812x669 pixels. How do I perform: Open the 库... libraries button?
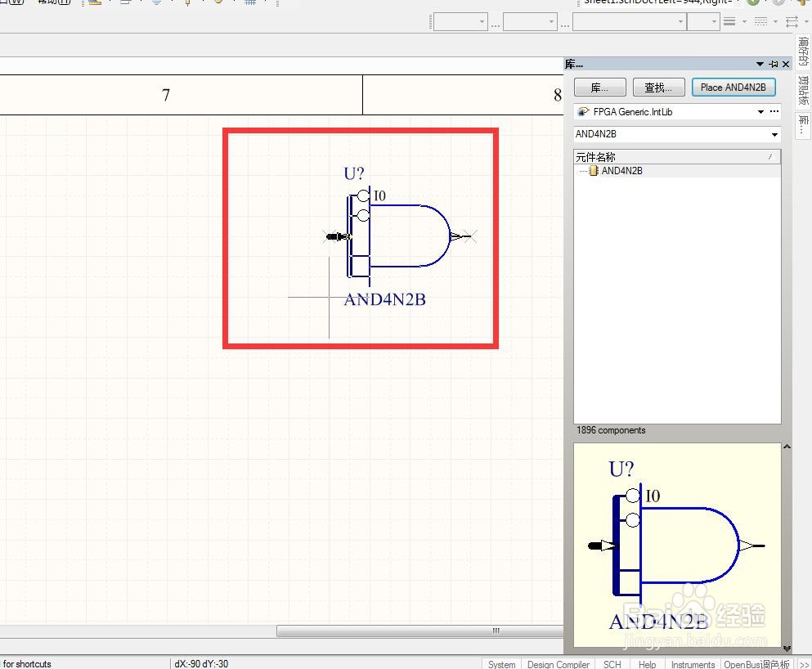click(599, 88)
